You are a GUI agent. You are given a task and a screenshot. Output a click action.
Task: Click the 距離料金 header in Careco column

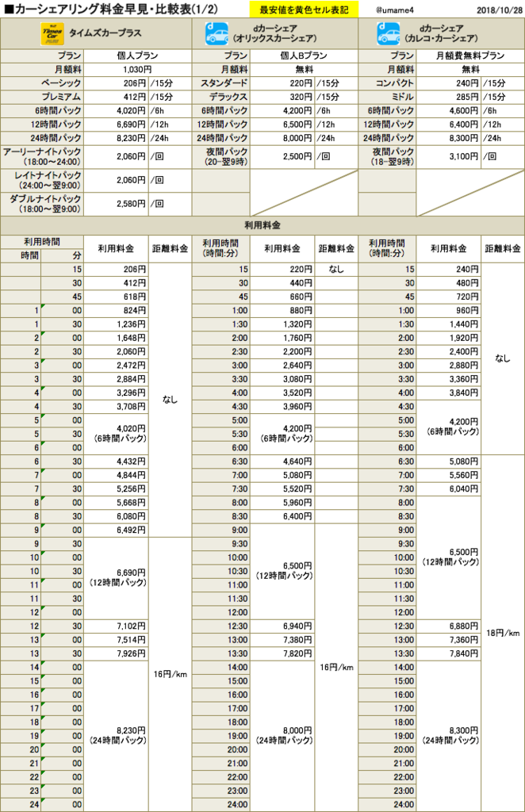coord(503,249)
